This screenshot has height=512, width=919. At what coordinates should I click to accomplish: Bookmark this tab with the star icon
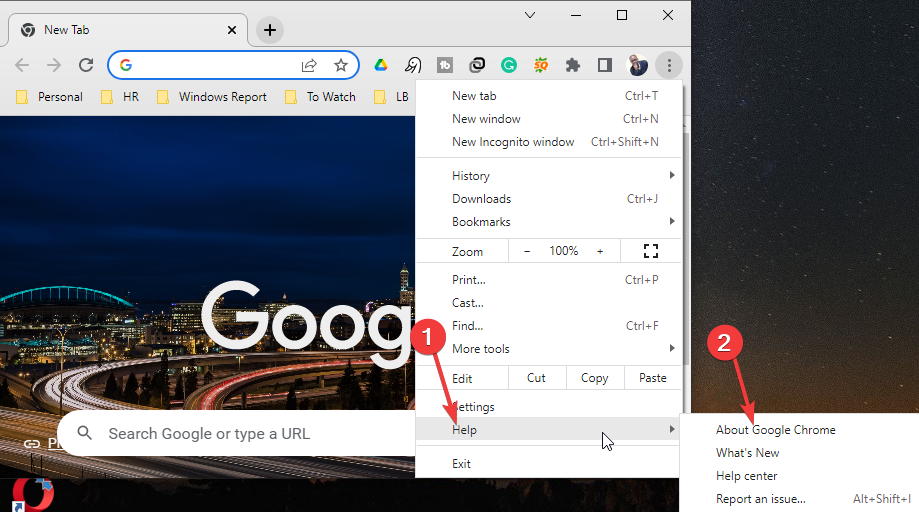pyautogui.click(x=341, y=65)
